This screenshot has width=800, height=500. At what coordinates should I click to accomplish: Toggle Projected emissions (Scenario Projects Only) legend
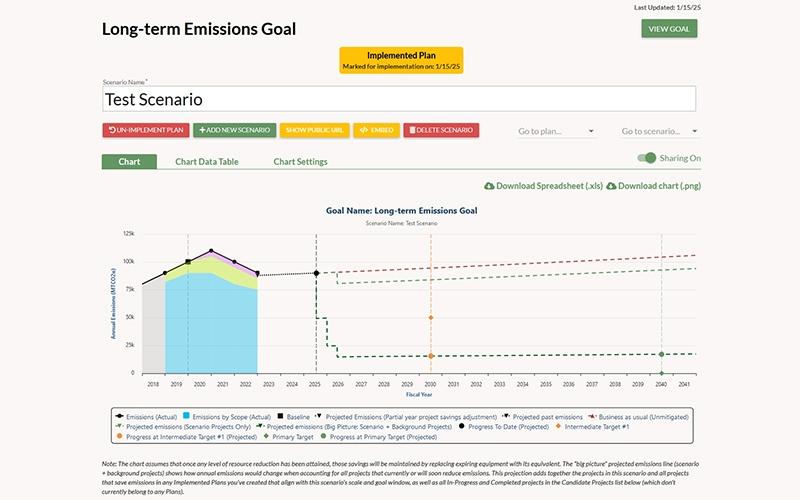(183, 427)
